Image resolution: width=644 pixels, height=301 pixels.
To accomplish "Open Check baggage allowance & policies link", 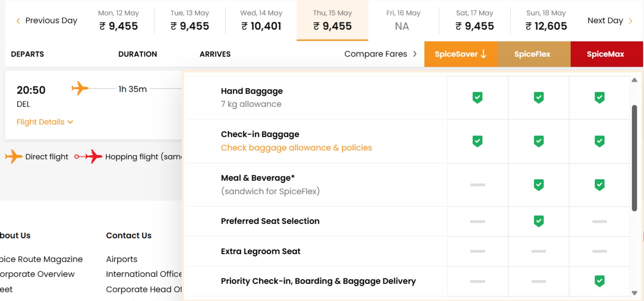I will (x=296, y=148).
